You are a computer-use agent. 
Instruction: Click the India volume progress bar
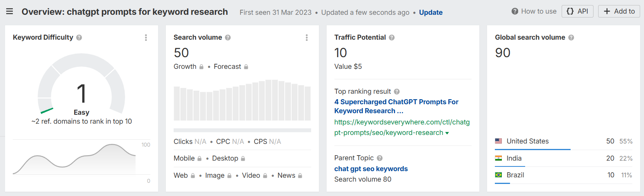point(510,166)
